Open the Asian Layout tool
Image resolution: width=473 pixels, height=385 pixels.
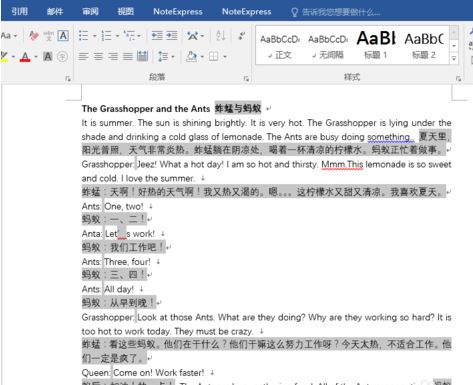pos(193,35)
